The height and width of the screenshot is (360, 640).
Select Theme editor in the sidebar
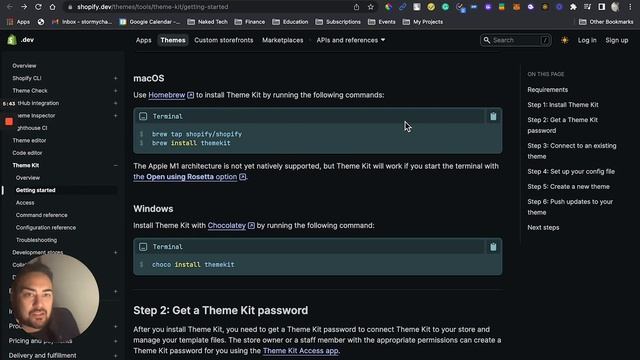pyautogui.click(x=29, y=140)
